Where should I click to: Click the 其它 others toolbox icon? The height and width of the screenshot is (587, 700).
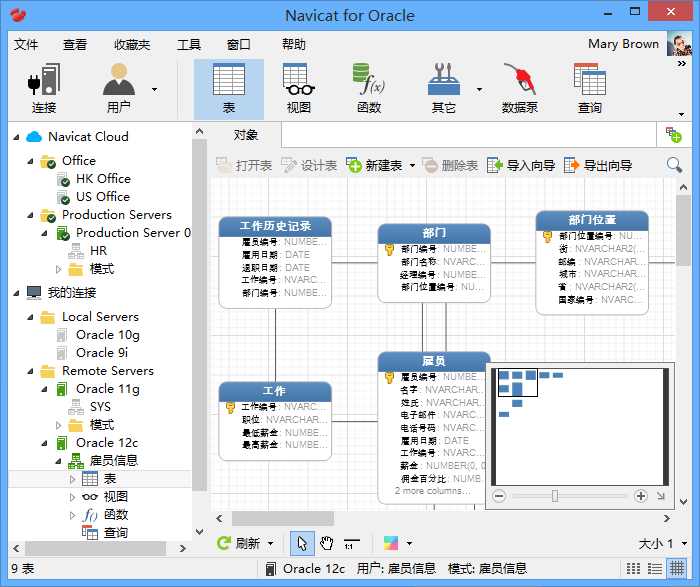(x=443, y=89)
